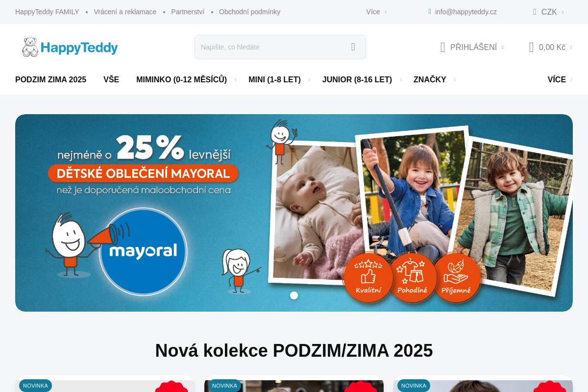Click the info@happyteddy.cz email link
This screenshot has height=392, width=588.
coord(466,12)
